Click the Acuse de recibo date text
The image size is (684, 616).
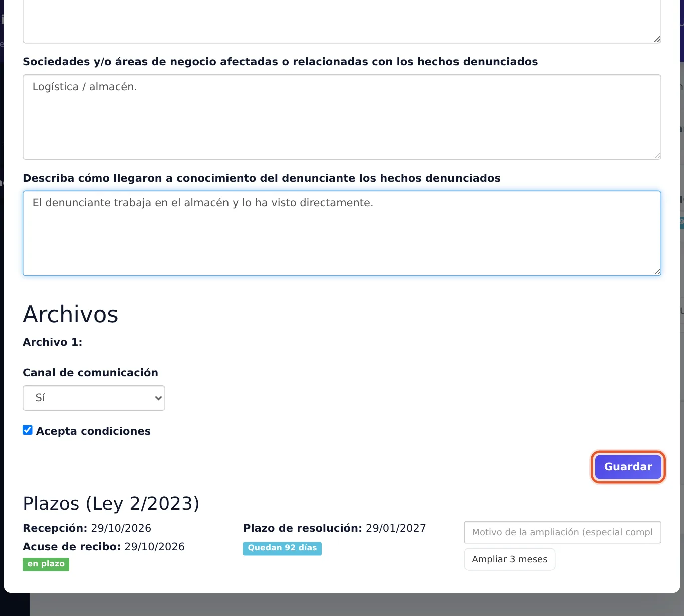click(x=154, y=547)
